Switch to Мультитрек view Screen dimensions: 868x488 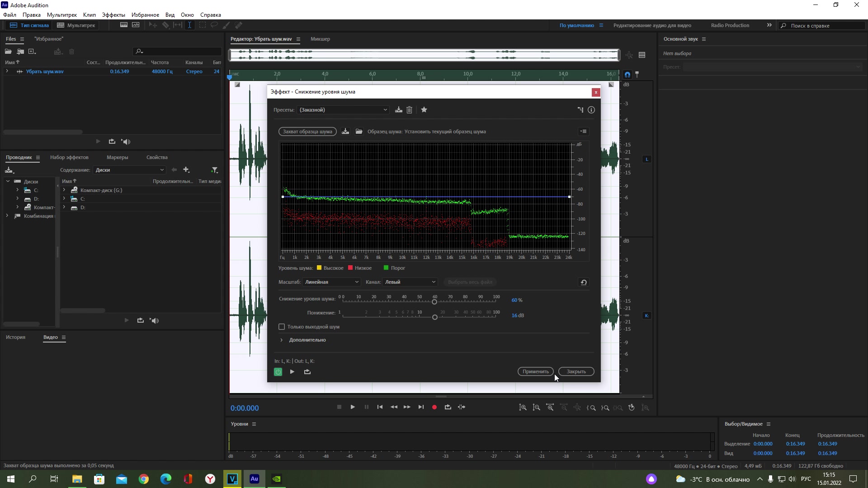(76, 25)
